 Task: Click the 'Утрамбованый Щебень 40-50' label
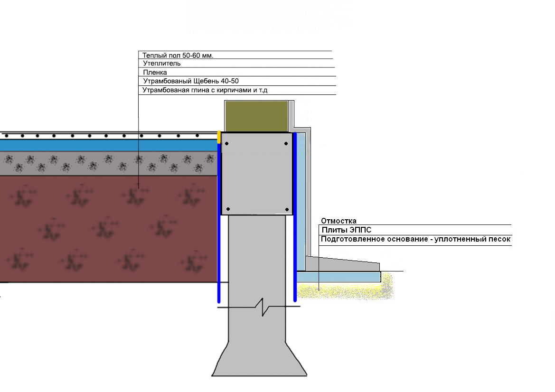[x=191, y=81]
